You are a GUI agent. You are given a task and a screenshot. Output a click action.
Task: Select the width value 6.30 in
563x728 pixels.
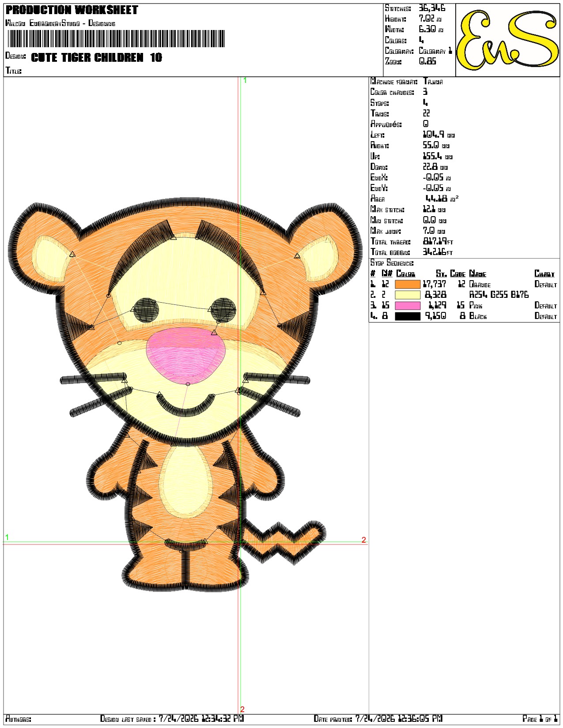(x=431, y=30)
